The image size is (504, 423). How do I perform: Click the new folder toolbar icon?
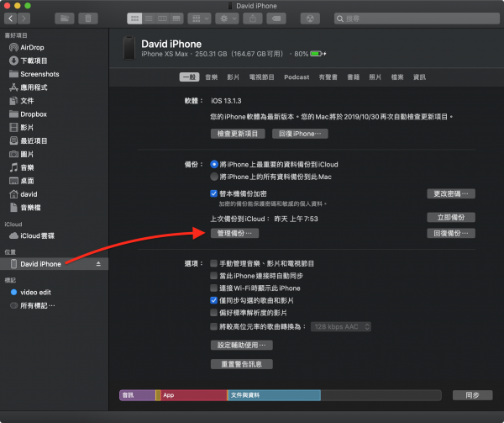click(65, 19)
